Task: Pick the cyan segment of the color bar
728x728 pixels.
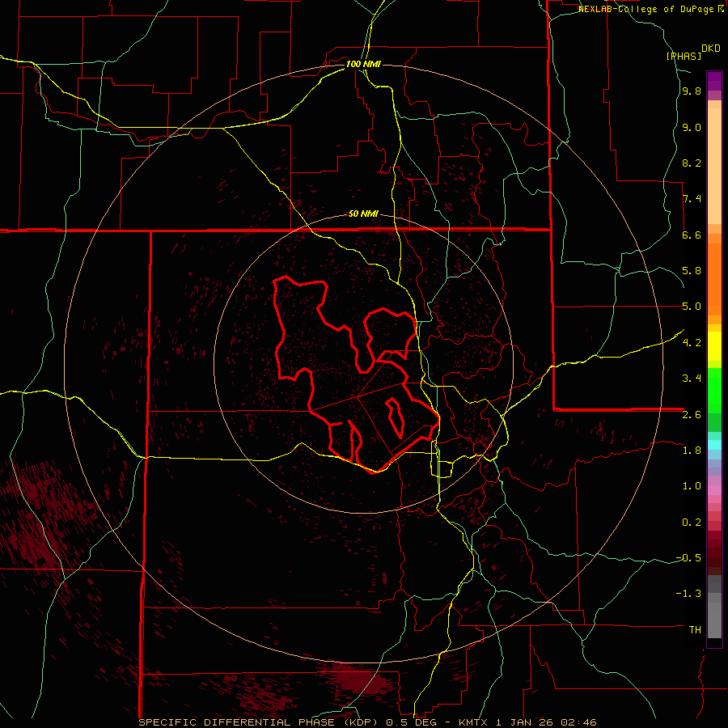Action: click(714, 444)
